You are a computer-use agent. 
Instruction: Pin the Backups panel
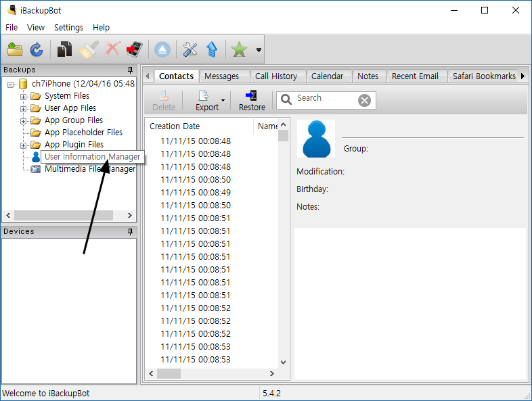[130, 70]
